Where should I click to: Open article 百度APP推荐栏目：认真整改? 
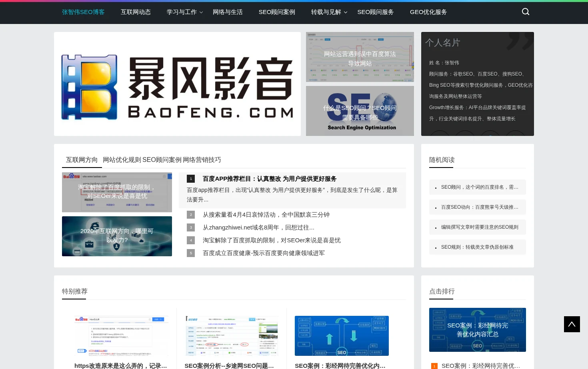tap(270, 179)
